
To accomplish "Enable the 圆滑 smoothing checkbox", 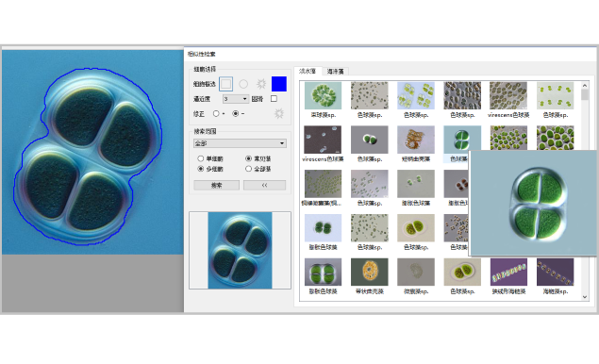I will click(x=274, y=99).
